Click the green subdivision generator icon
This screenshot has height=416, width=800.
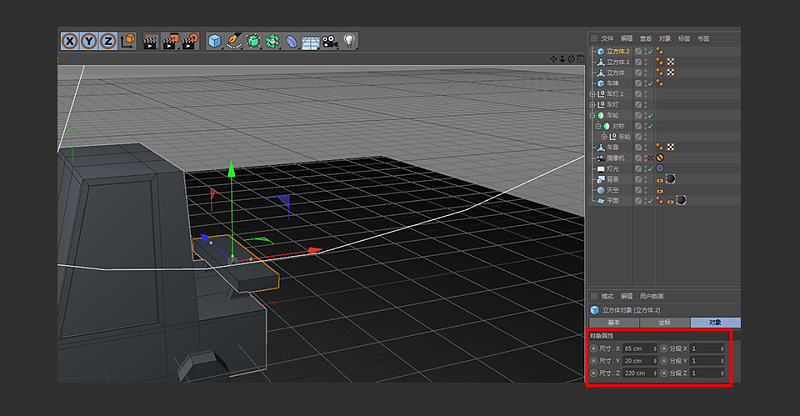click(253, 41)
